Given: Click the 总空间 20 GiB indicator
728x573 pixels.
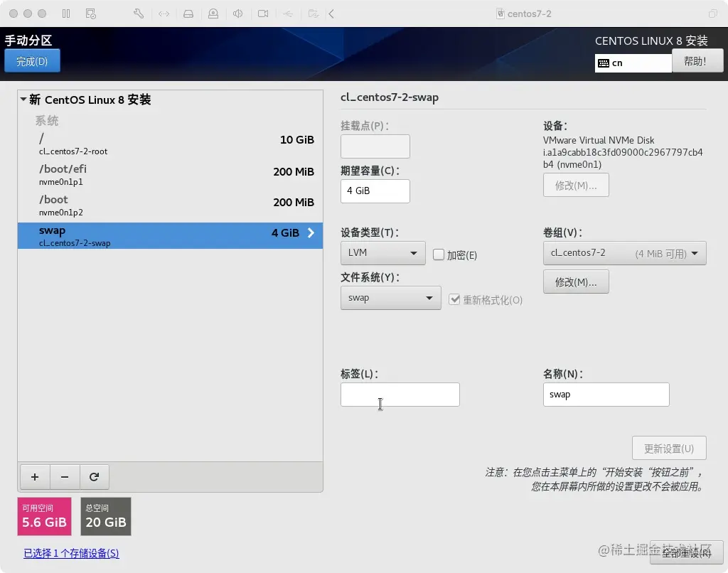Looking at the screenshot, I should pos(106,516).
